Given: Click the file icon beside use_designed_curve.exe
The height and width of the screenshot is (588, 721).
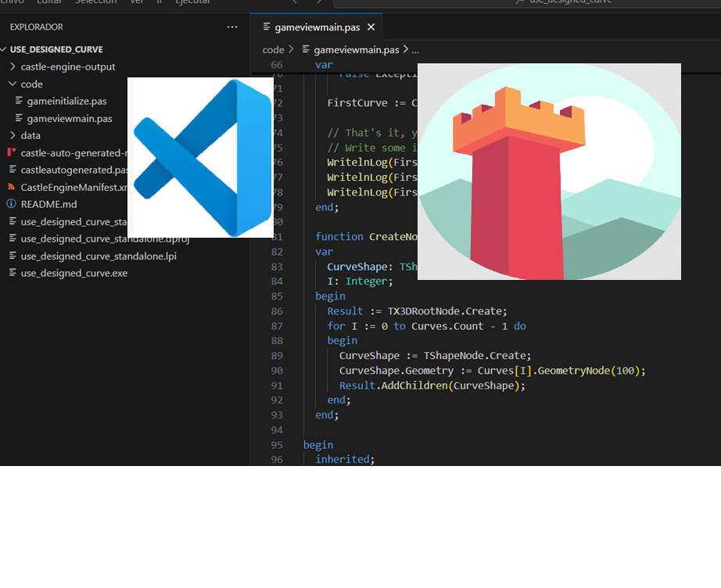Looking at the screenshot, I should coord(13,273).
